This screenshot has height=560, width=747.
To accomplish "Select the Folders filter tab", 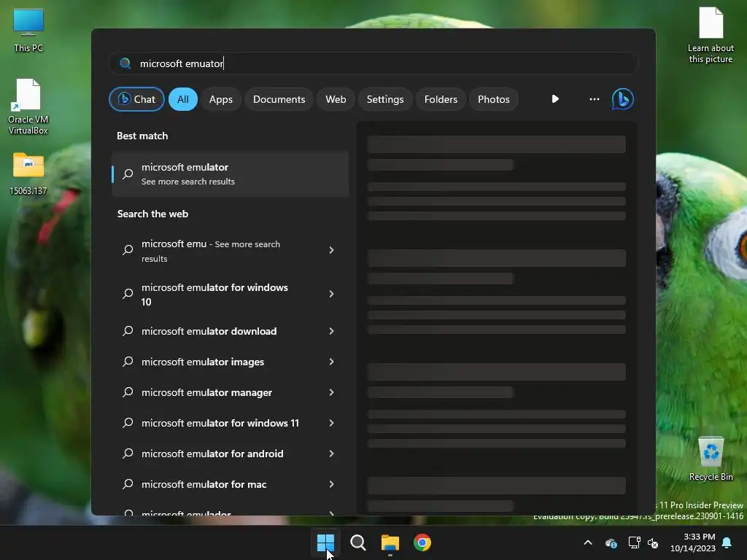I will point(441,99).
